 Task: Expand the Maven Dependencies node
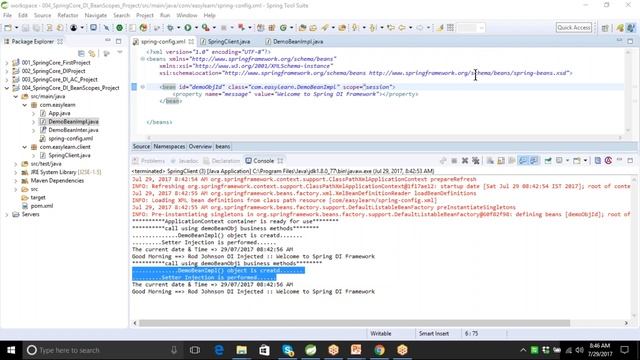[16, 180]
